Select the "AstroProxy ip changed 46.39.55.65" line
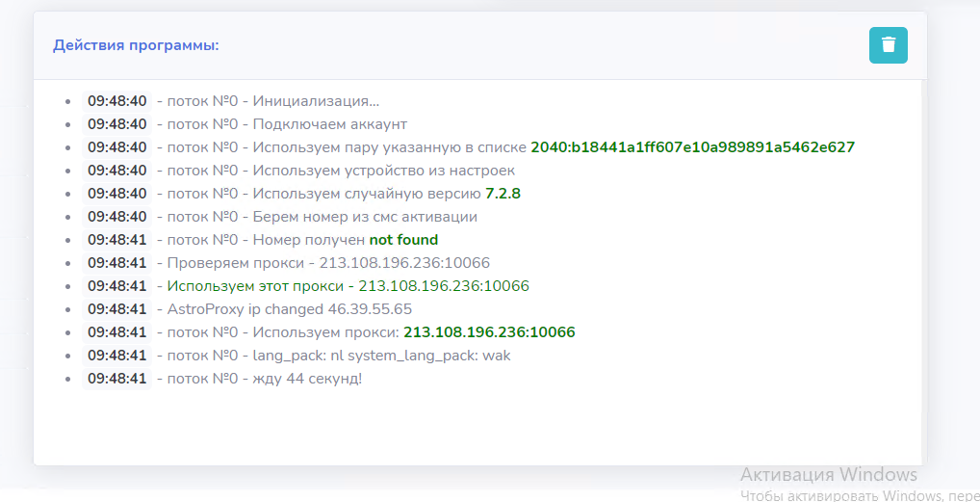Screen dimensions: 980x502 pyautogui.click(x=289, y=309)
